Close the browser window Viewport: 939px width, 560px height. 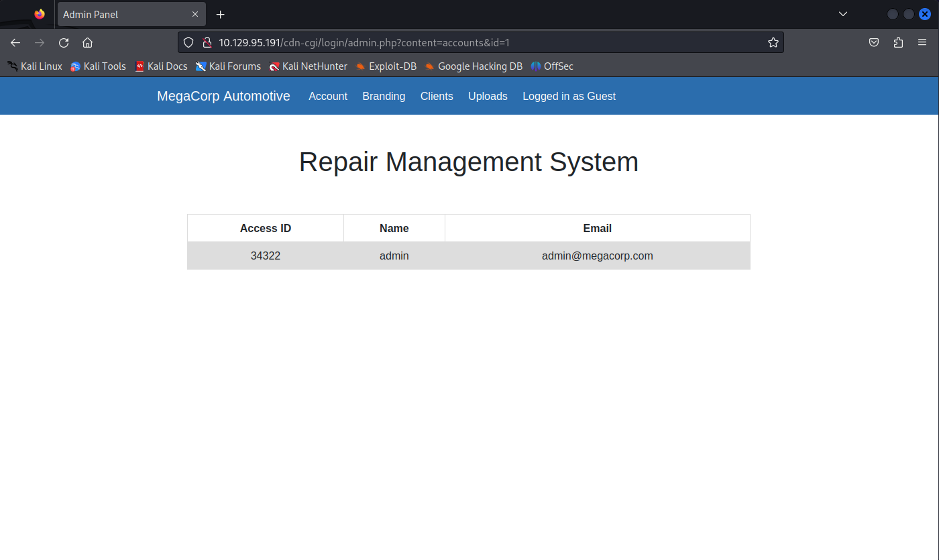click(925, 14)
